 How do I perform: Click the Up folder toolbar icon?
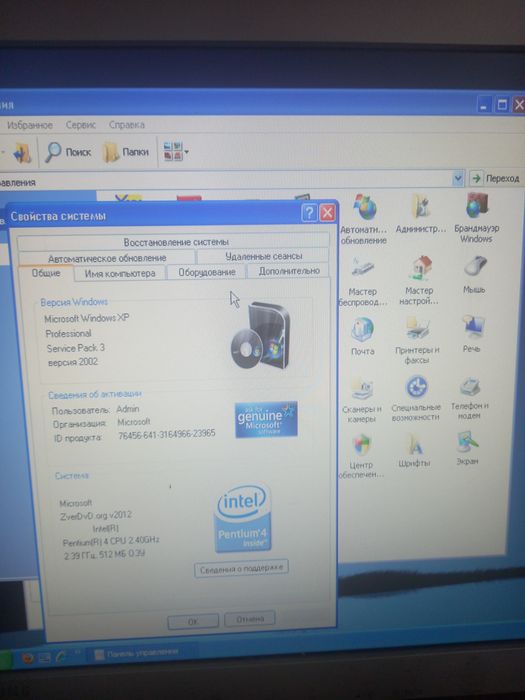[21, 153]
